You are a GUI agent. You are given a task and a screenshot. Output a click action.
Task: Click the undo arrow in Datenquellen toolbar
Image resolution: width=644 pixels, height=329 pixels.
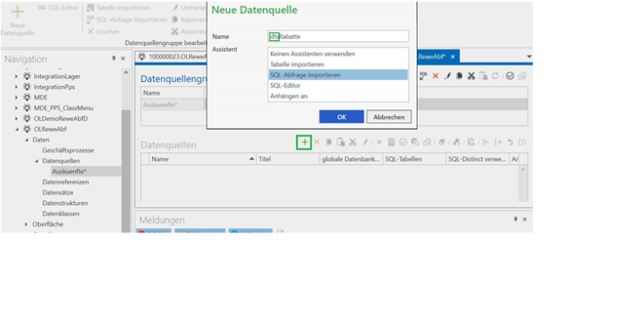pos(510,142)
